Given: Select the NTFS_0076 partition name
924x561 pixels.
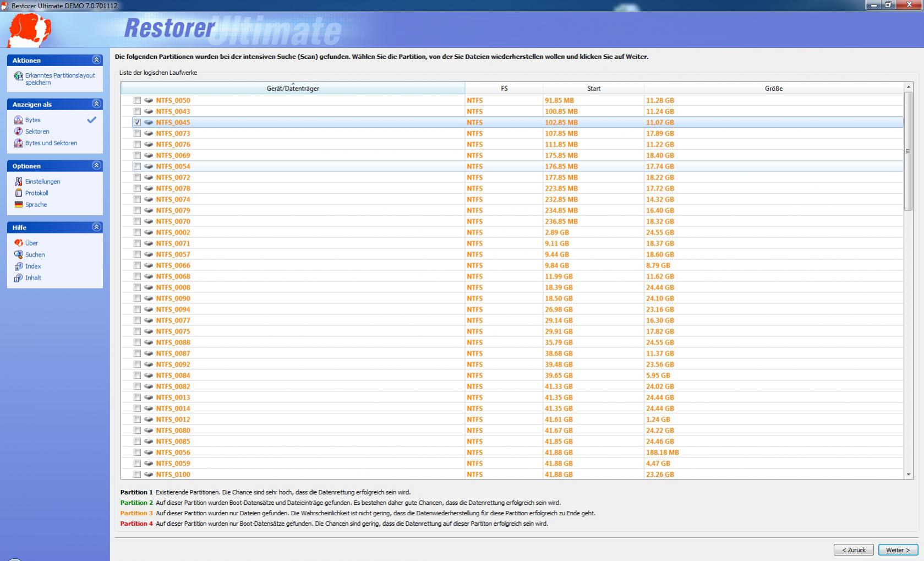Looking at the screenshot, I should pyautogui.click(x=173, y=144).
